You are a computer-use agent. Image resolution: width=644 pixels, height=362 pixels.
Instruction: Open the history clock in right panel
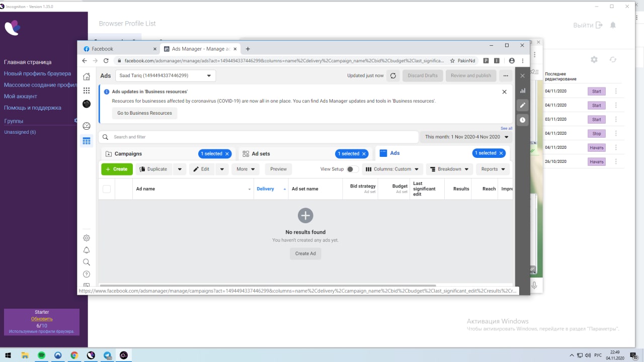point(522,120)
